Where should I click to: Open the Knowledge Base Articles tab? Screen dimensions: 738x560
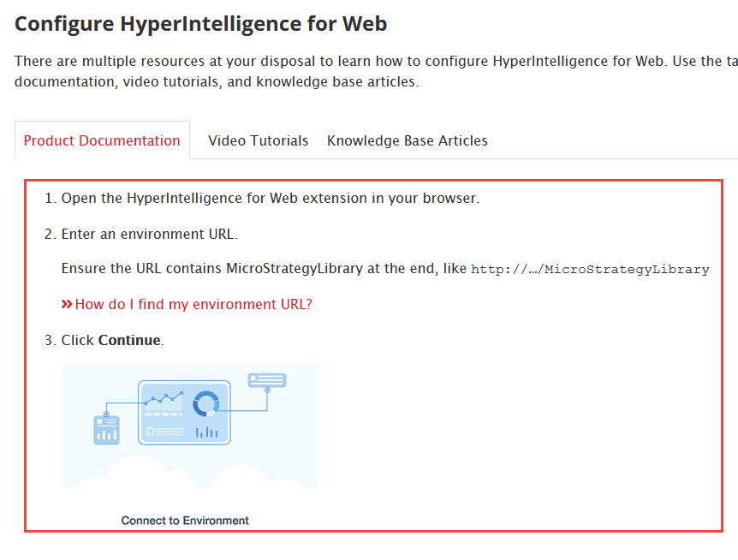[408, 140]
